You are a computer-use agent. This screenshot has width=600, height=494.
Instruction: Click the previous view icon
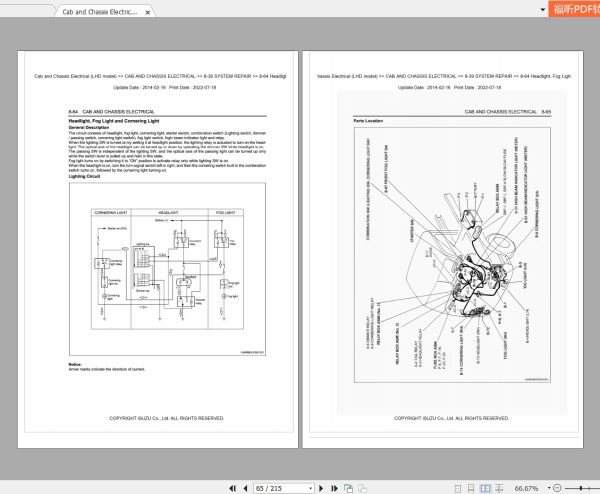pos(348,488)
